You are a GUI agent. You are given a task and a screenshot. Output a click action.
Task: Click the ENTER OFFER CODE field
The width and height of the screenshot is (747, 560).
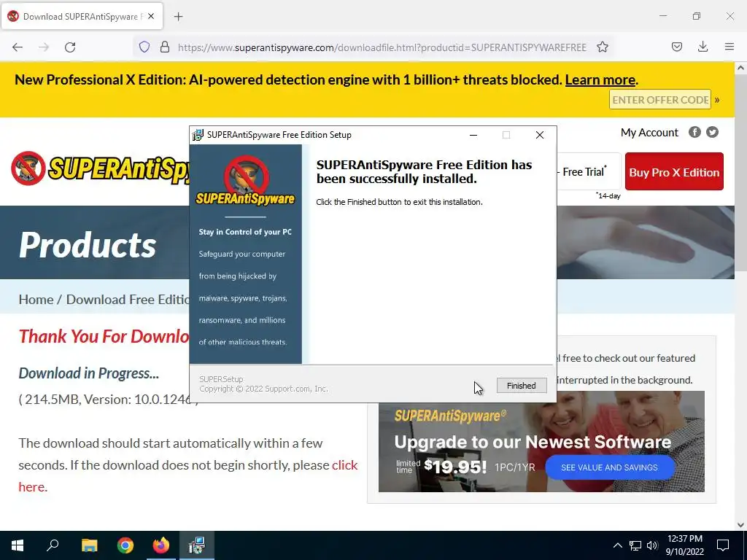[x=659, y=99]
